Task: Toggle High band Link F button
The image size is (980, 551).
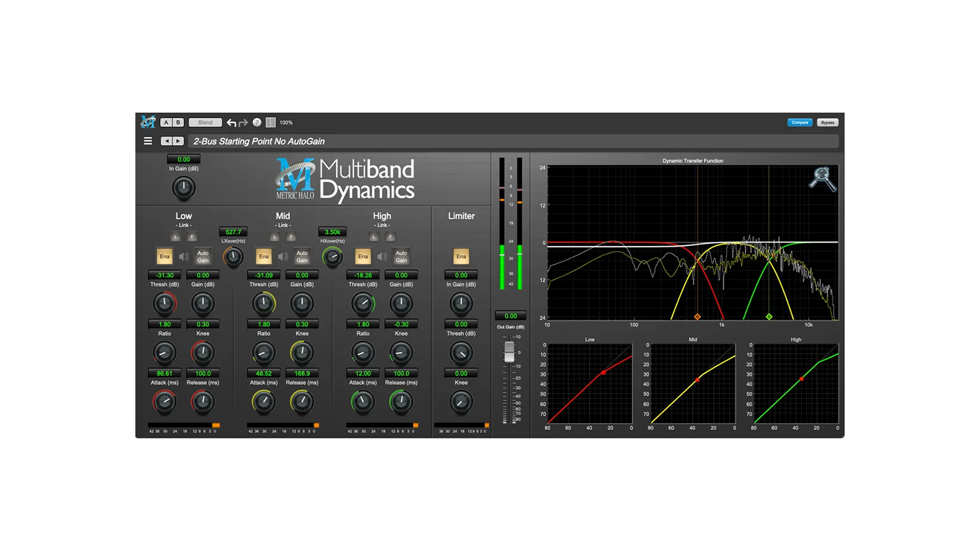Action: point(390,236)
